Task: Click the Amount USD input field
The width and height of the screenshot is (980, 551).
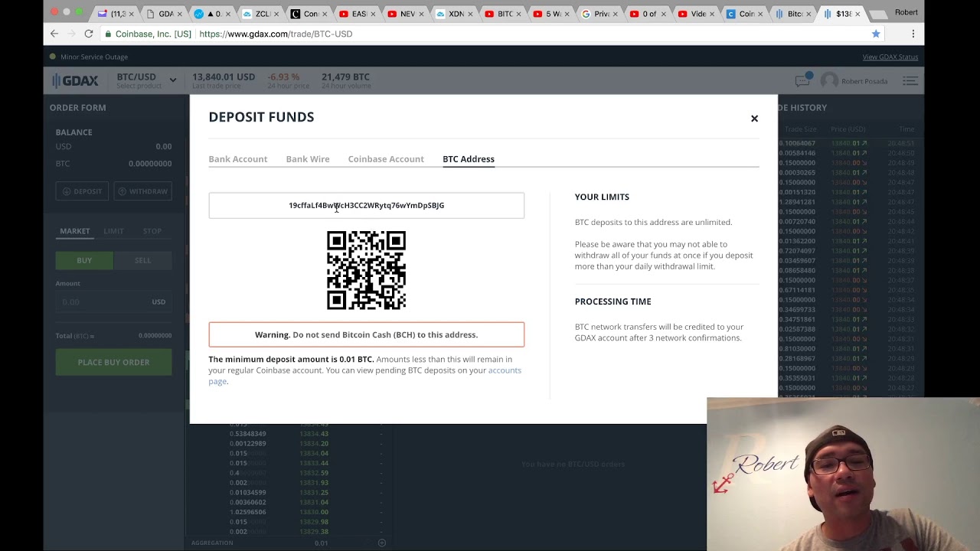Action: (x=113, y=302)
